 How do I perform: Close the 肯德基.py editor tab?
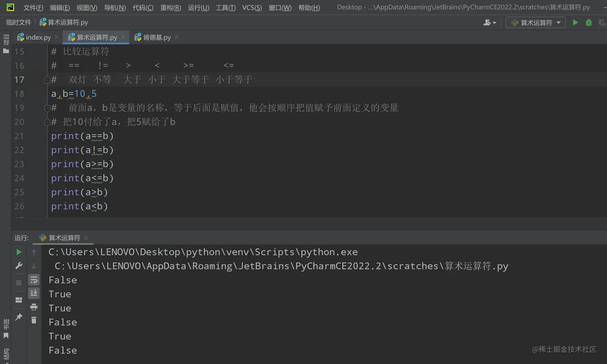pyautogui.click(x=177, y=37)
